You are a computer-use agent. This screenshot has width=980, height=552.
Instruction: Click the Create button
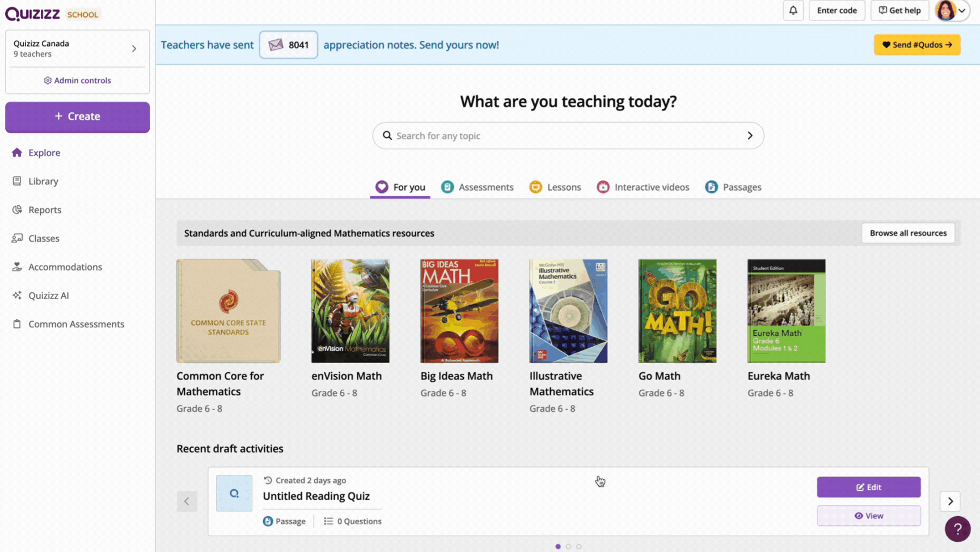tap(77, 117)
